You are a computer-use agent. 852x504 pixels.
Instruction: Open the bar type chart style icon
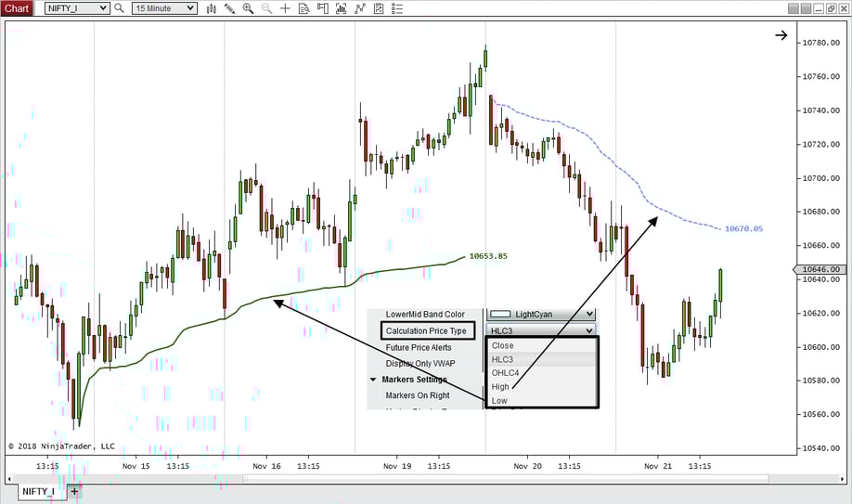coord(212,8)
